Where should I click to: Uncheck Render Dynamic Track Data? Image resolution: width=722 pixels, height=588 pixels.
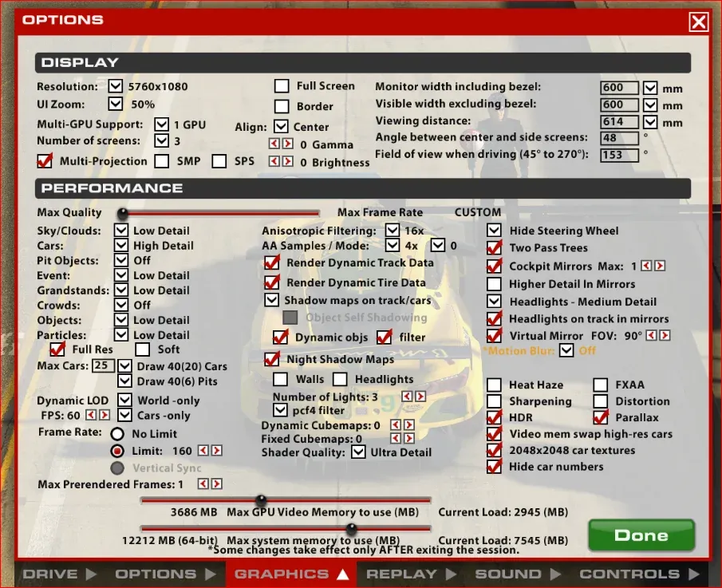(272, 262)
